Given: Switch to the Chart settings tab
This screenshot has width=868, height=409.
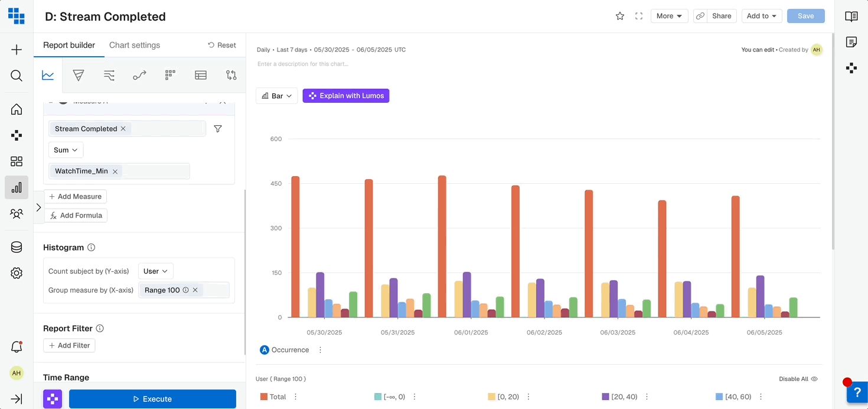Looking at the screenshot, I should coord(135,46).
